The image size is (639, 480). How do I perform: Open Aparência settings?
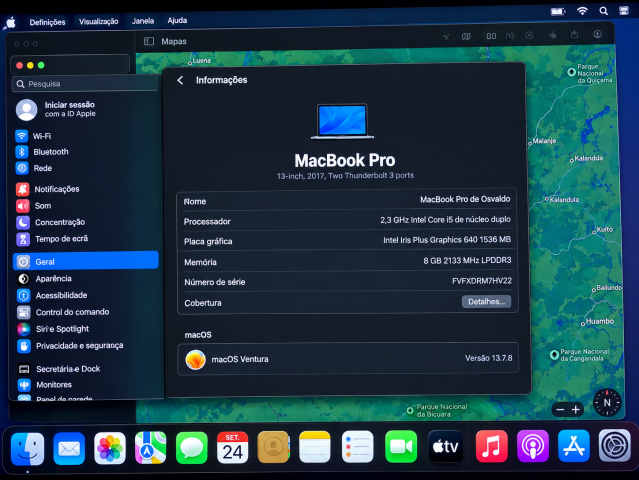(x=44, y=279)
